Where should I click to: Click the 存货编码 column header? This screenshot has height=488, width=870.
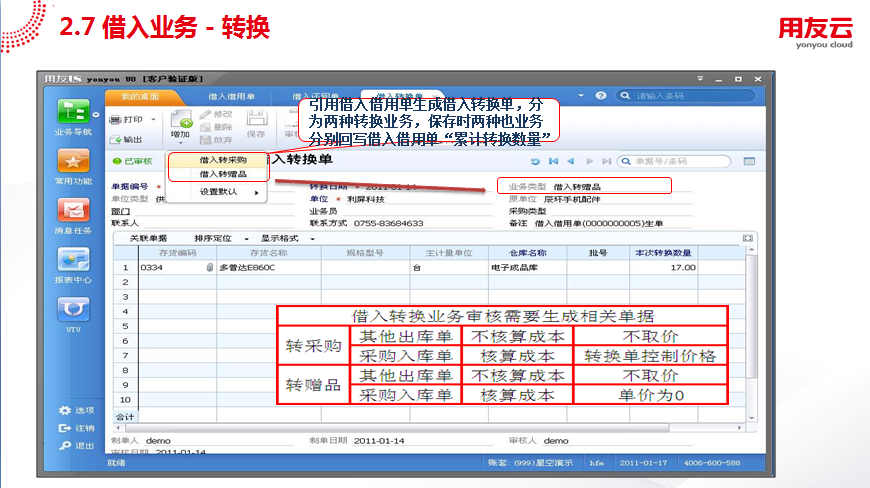pyautogui.click(x=178, y=253)
